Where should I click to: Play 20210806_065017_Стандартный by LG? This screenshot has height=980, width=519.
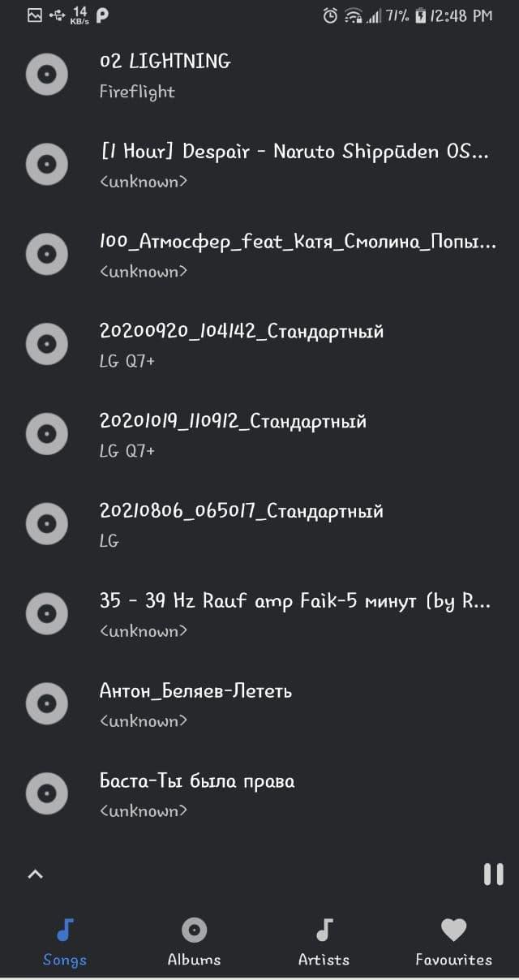(259, 526)
